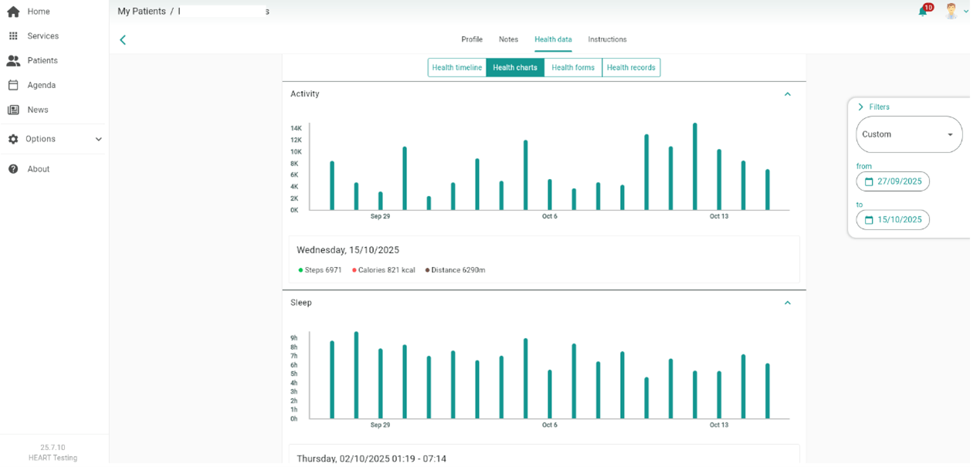The height and width of the screenshot is (467, 980).
Task: Collapse the Activity chart section
Action: [788, 94]
